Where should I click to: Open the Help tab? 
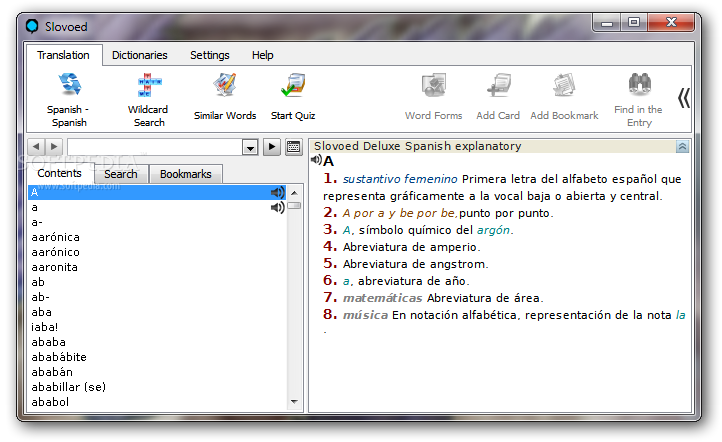coord(262,55)
